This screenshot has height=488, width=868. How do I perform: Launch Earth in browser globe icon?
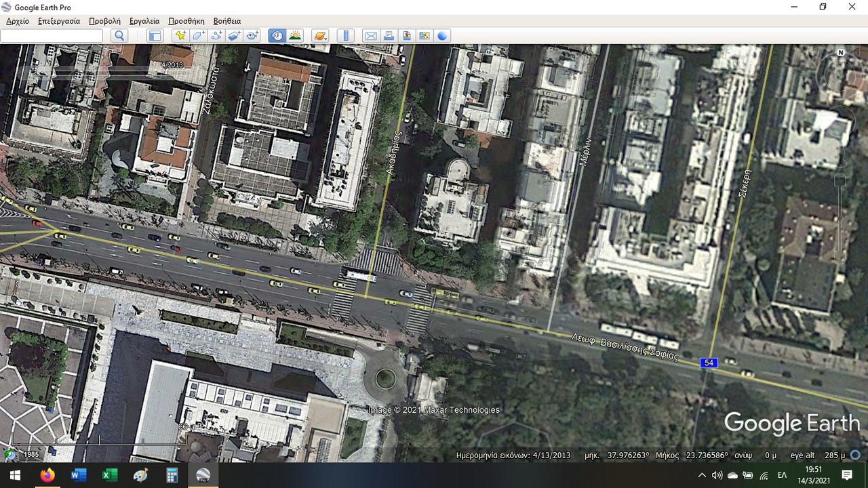(x=443, y=36)
